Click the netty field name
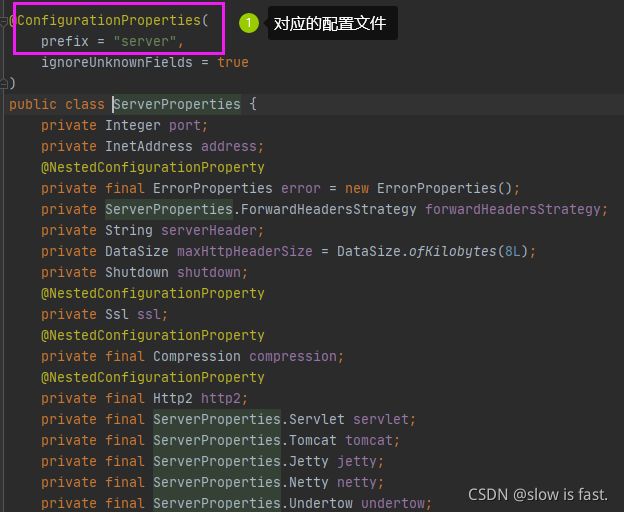 [357, 483]
